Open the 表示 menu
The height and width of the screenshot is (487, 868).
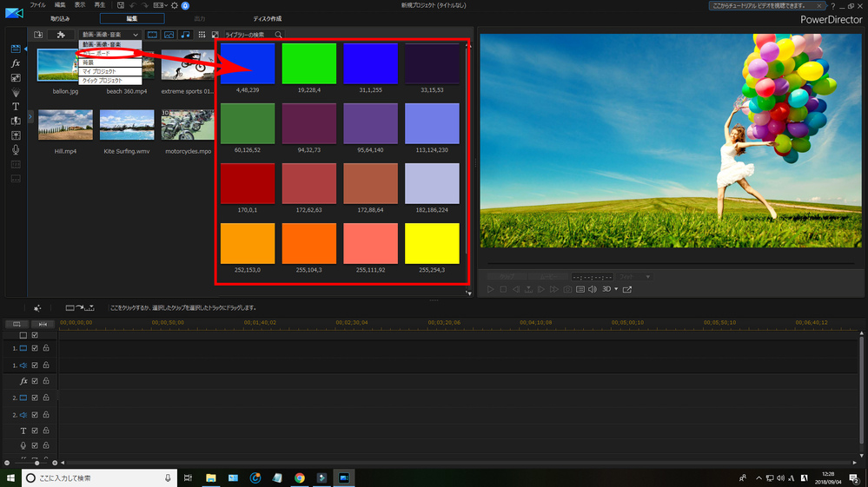point(80,5)
